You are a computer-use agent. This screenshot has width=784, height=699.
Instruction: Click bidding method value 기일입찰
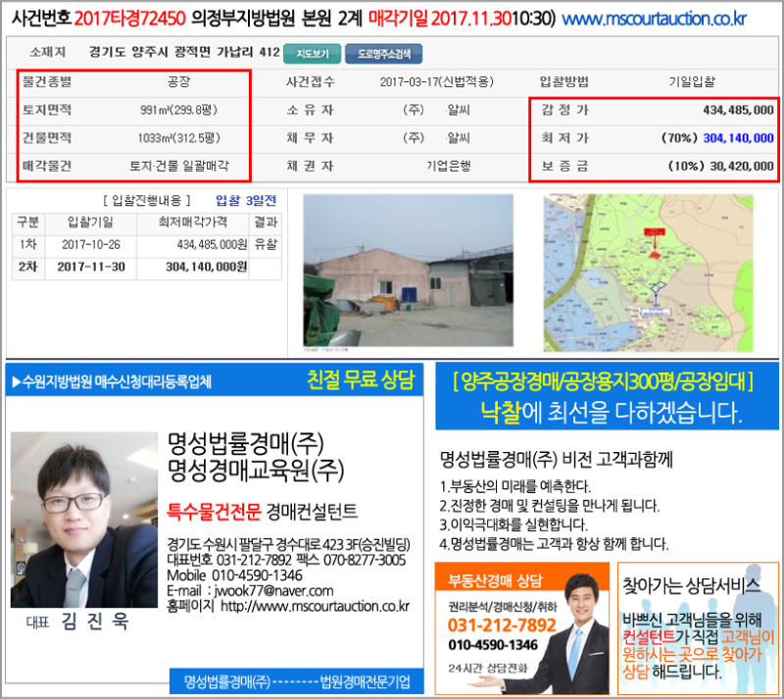pyautogui.click(x=692, y=81)
